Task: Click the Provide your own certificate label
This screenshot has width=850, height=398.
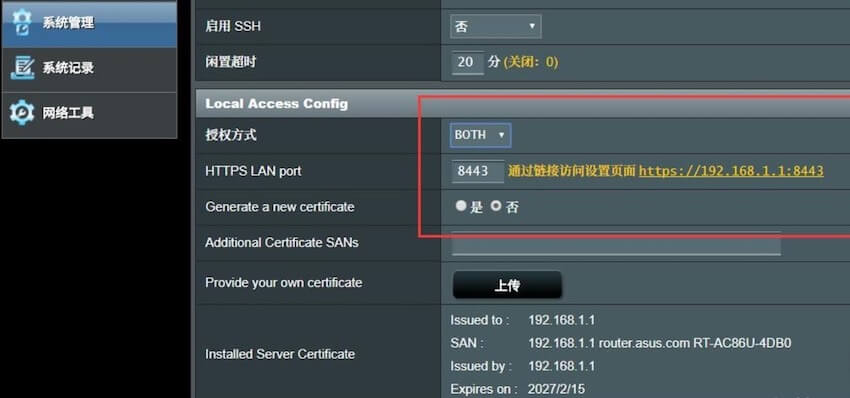Action: [x=284, y=283]
